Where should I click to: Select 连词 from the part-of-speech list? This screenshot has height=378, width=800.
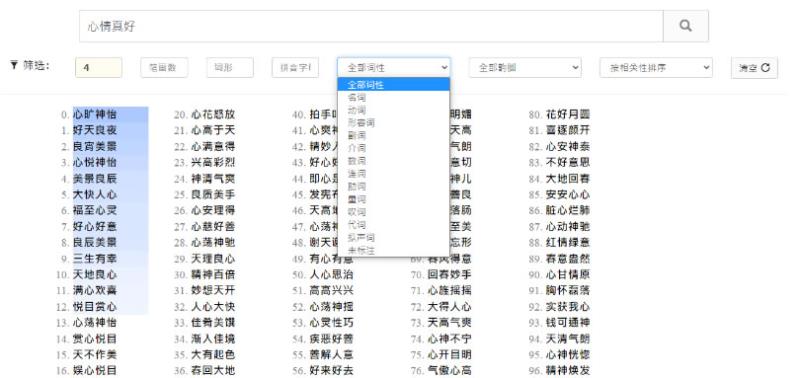click(x=393, y=174)
